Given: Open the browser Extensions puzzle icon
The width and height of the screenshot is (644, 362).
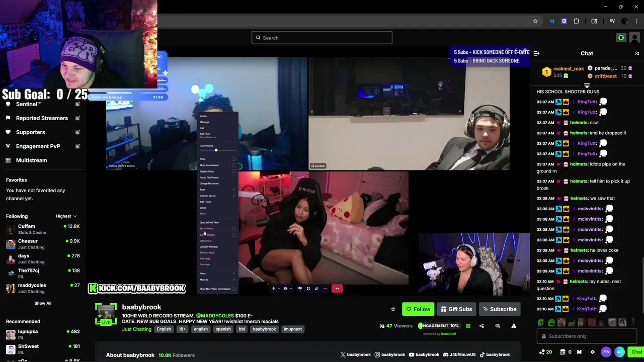Looking at the screenshot, I should tap(577, 21).
